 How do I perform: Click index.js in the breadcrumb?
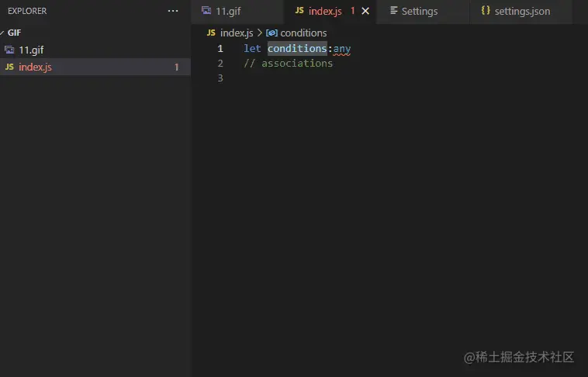pyautogui.click(x=237, y=33)
